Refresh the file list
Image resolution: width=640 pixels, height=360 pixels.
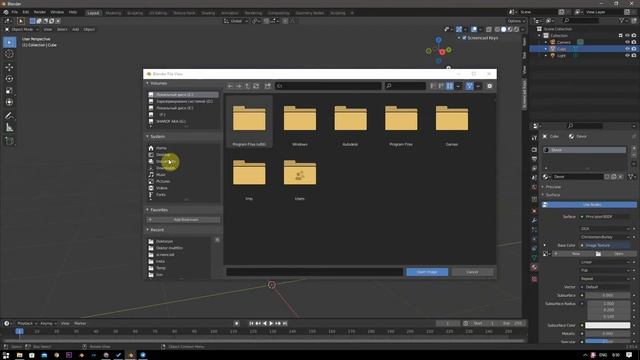256,86
